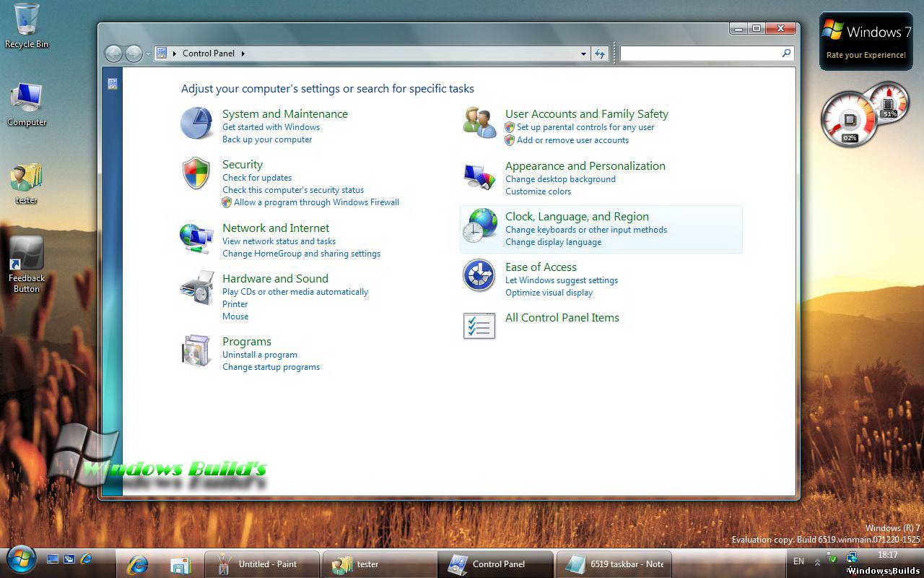
Task: Click the Rate your Experience gadget
Action: click(x=866, y=41)
